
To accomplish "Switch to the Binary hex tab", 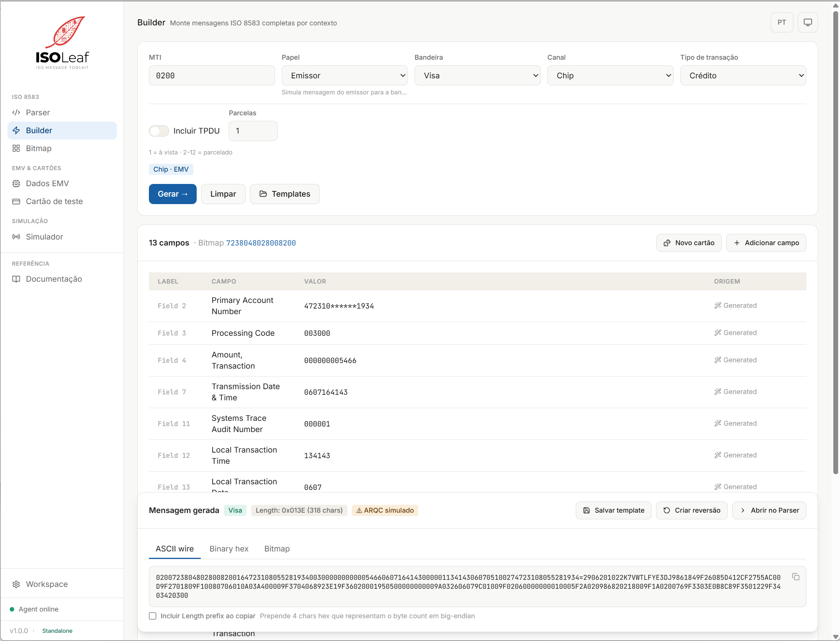I will coord(229,549).
